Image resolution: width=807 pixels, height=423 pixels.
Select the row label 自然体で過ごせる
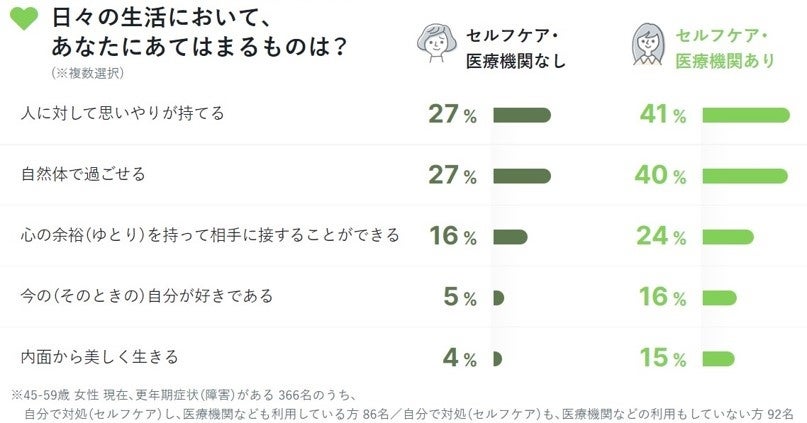point(83,175)
